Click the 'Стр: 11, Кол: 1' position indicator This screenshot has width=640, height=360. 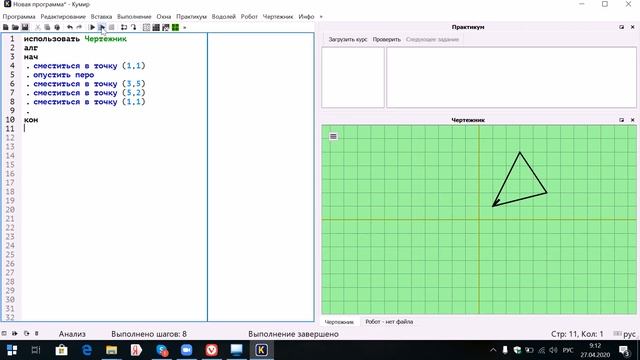click(577, 334)
